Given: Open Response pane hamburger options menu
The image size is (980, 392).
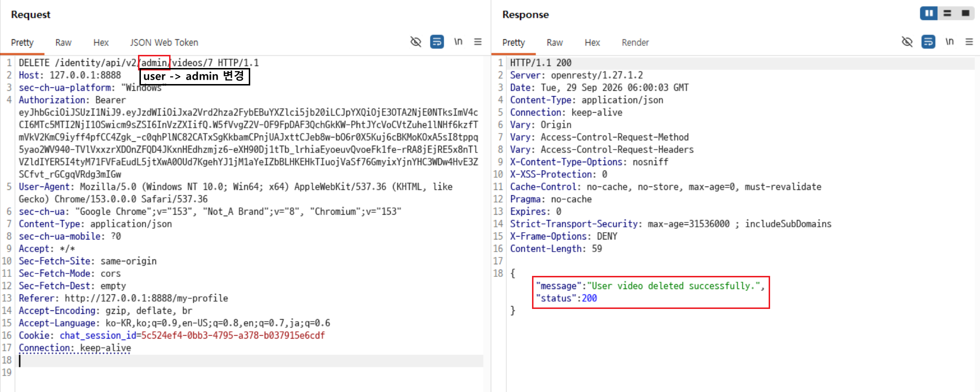Looking at the screenshot, I should pyautogui.click(x=969, y=42).
